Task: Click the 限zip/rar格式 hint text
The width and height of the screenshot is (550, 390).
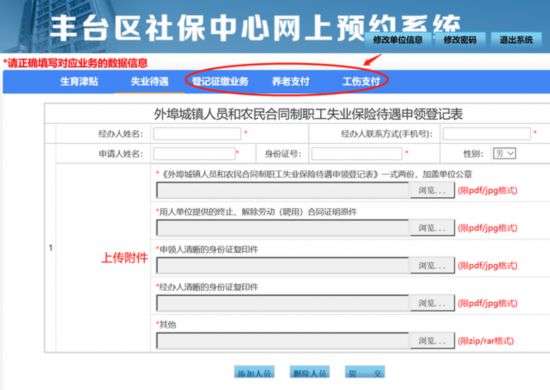Action: click(x=485, y=341)
